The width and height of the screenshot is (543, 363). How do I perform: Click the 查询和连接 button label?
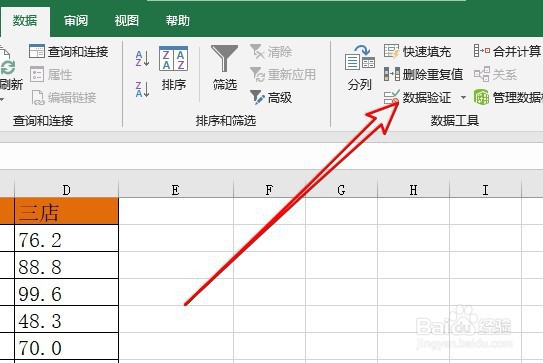[x=78, y=52]
